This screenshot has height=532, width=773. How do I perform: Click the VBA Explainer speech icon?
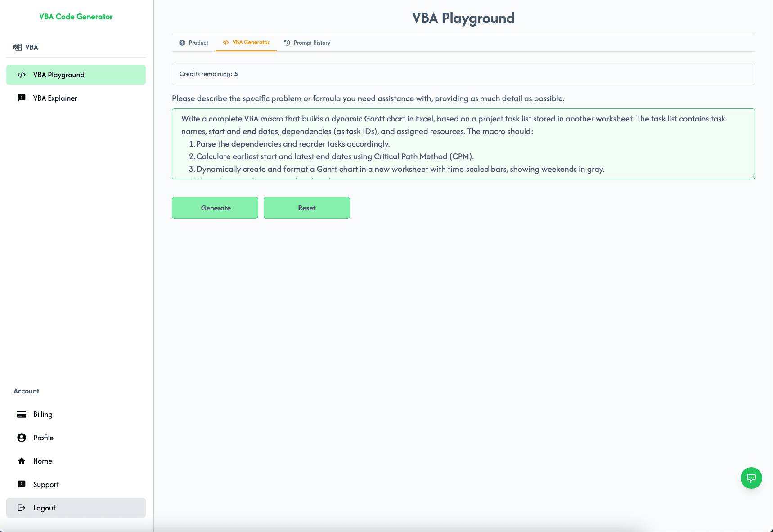pos(22,98)
